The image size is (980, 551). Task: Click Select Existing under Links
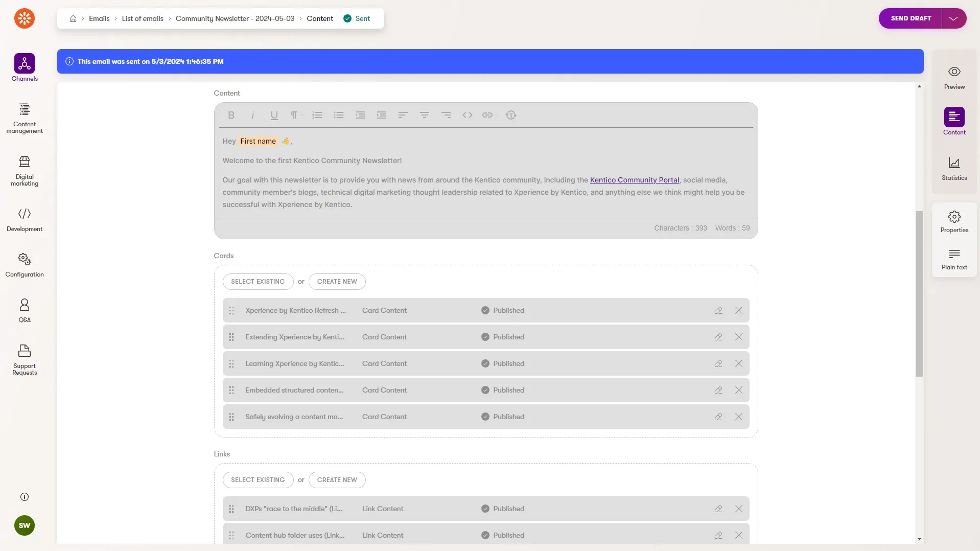(x=258, y=480)
